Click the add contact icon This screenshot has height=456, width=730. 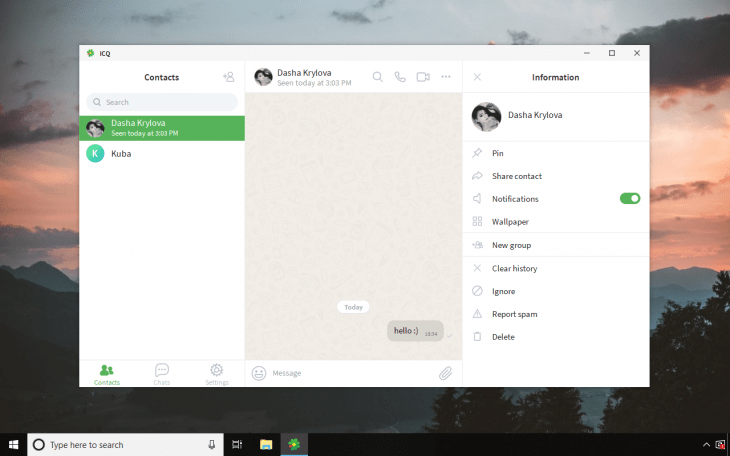coord(229,77)
